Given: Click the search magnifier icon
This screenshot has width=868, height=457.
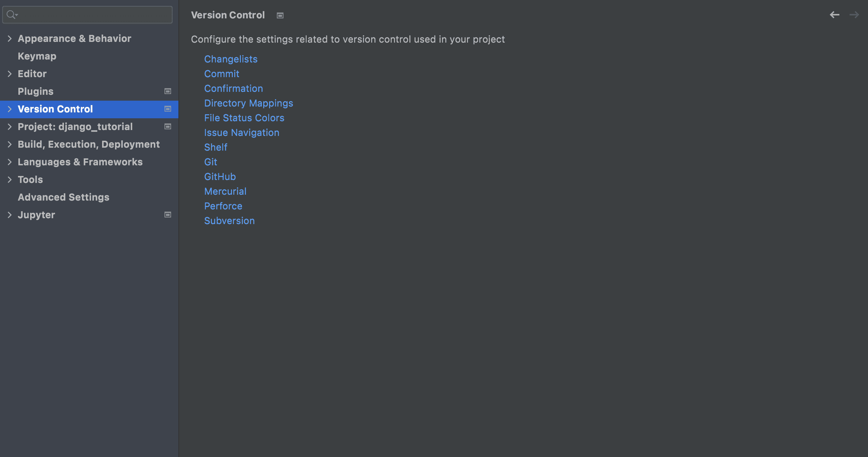Looking at the screenshot, I should [11, 15].
